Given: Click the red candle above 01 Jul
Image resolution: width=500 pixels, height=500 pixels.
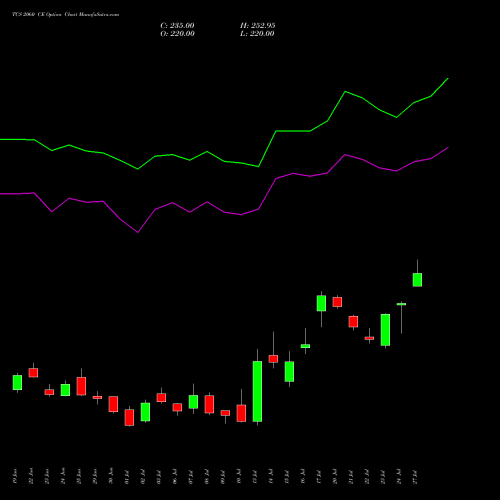Looking at the screenshot, I should tap(129, 417).
